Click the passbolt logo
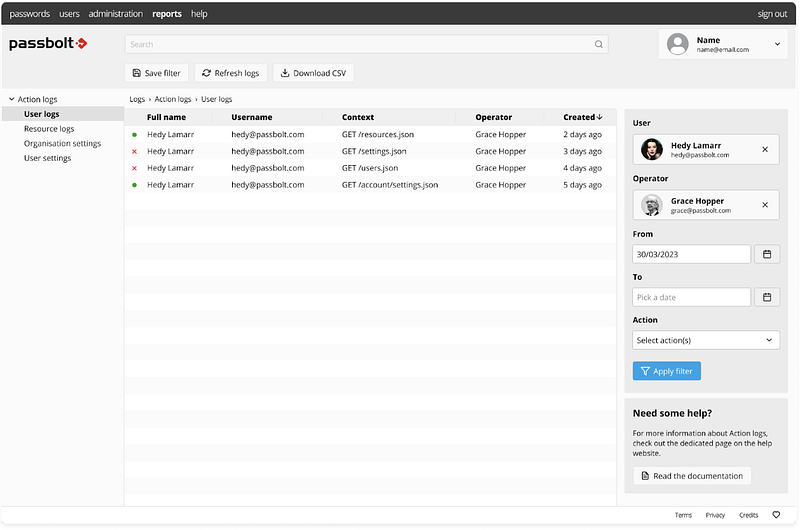This screenshot has height=530, width=800. pos(48,43)
